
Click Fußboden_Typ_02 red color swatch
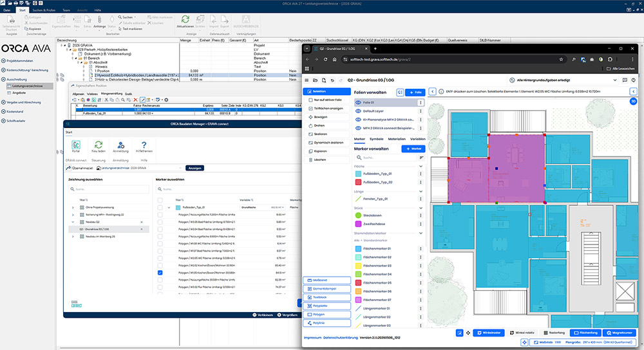358,182
